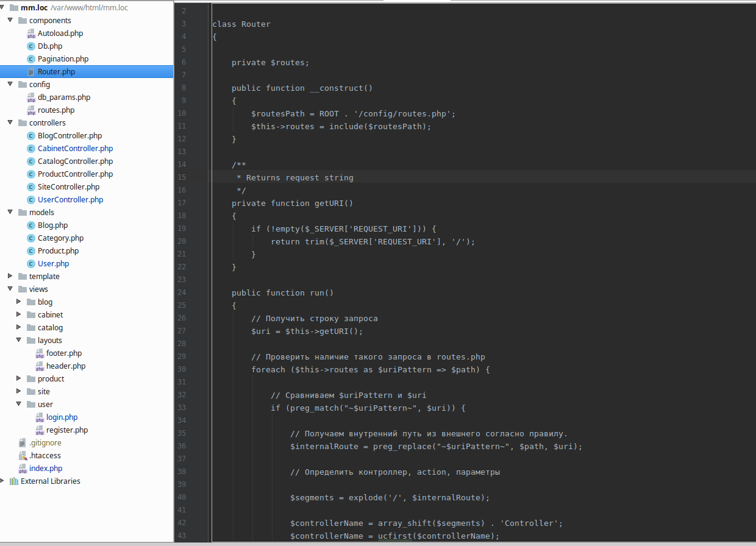Click the .htaccess file icon
Viewport: 756px width, 546px height.
click(23, 456)
